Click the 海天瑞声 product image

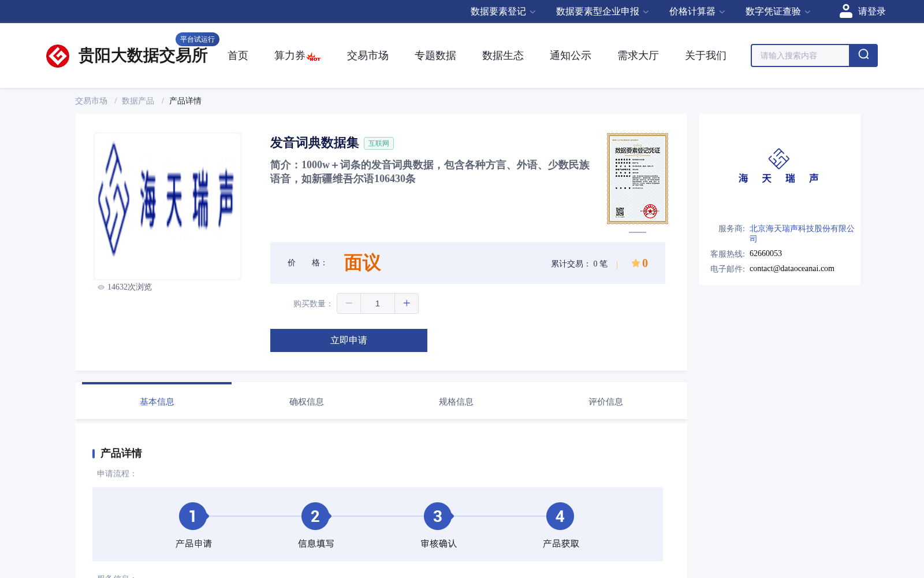tap(167, 206)
